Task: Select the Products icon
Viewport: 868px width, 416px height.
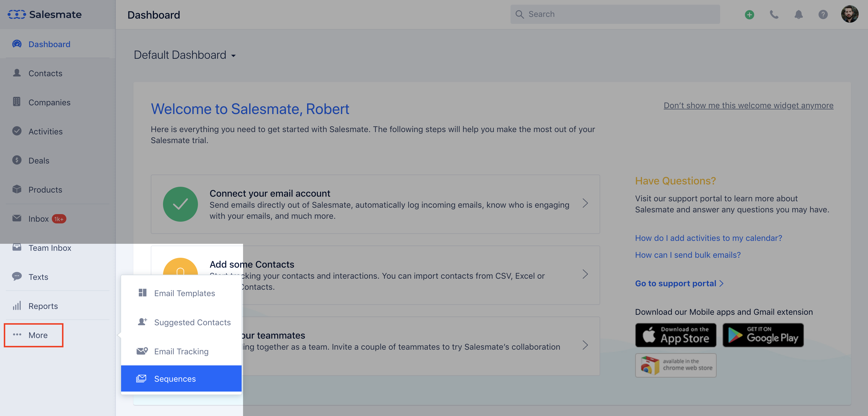Action: (17, 189)
